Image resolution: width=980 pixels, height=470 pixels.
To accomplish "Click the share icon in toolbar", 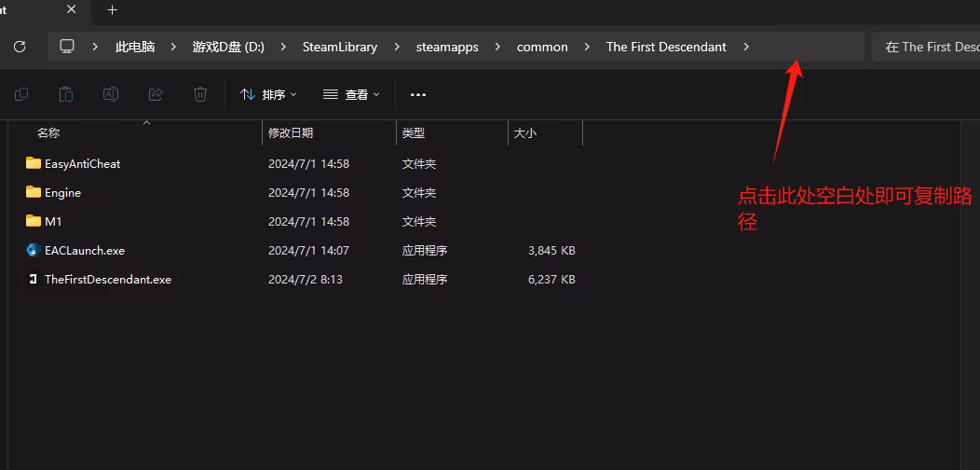I will click(156, 94).
